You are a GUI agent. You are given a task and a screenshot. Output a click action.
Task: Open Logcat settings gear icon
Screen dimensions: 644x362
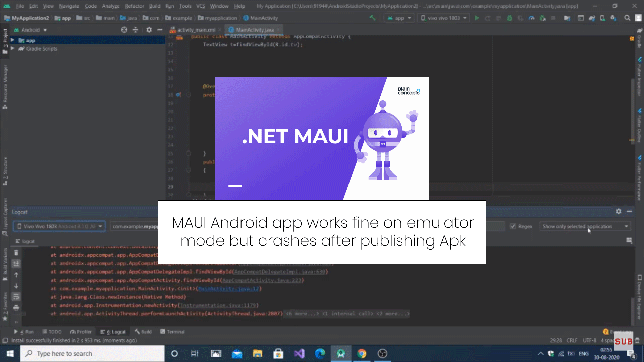coord(619,212)
